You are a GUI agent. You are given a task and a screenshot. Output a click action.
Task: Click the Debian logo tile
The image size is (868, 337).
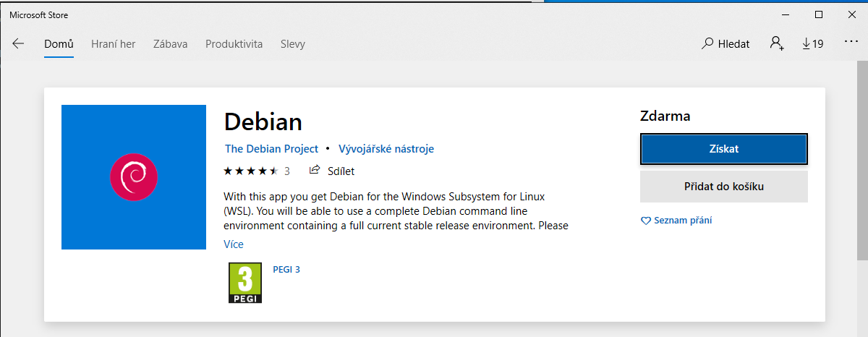(x=134, y=177)
